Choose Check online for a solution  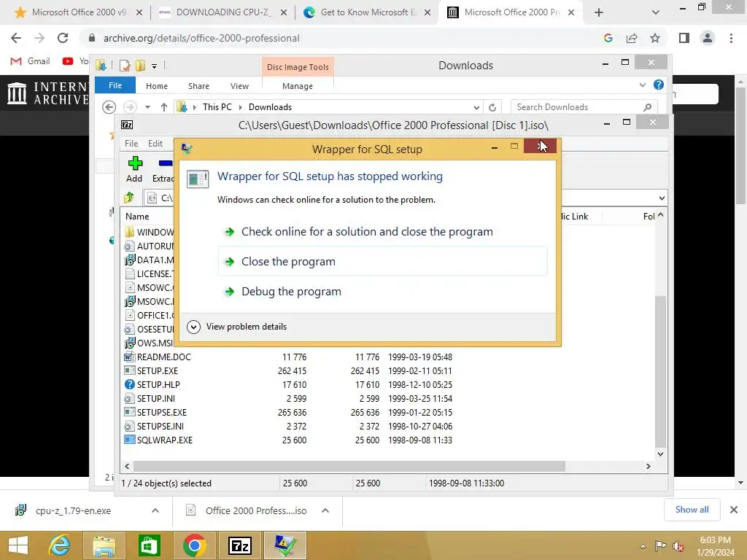[x=367, y=232]
